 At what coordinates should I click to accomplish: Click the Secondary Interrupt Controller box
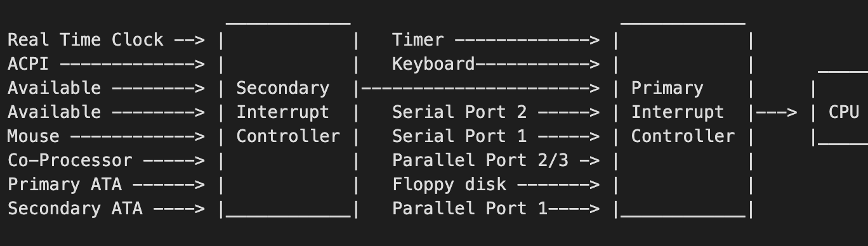pos(289,120)
